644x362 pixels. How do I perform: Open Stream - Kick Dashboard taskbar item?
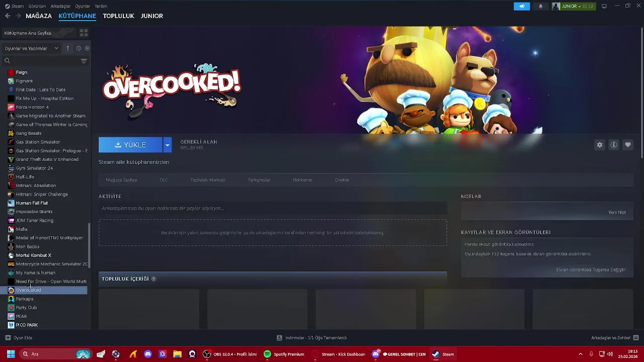pos(339,354)
